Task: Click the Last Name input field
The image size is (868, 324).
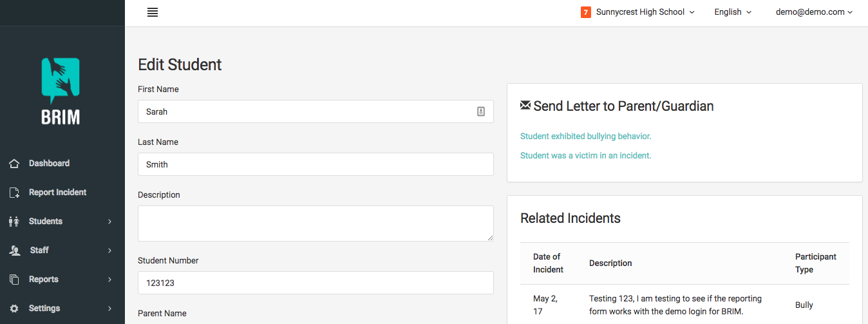Action: (x=316, y=164)
